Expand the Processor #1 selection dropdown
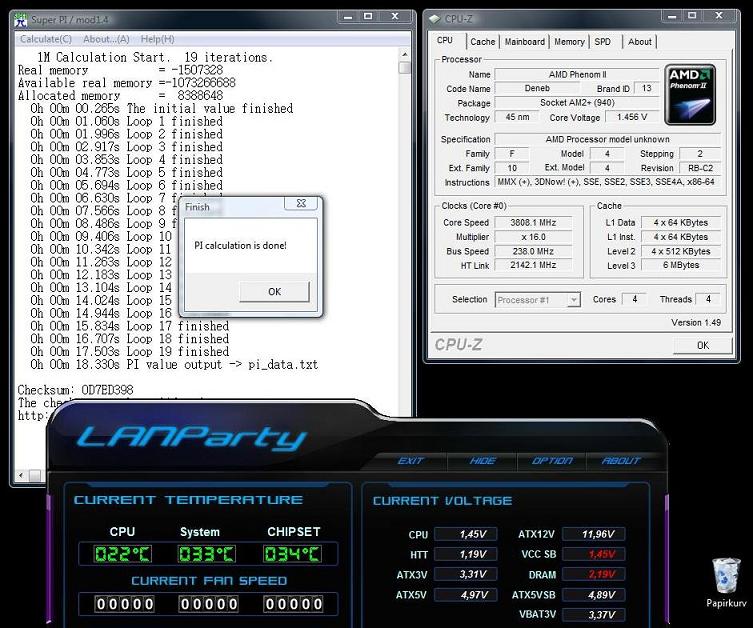753x628 pixels. point(573,300)
